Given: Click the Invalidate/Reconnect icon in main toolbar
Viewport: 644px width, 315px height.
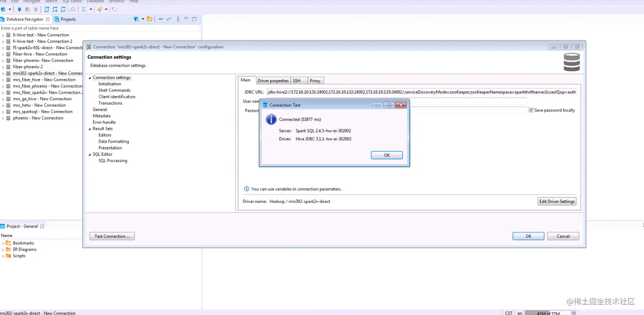Looking at the screenshot, I should [28, 9].
